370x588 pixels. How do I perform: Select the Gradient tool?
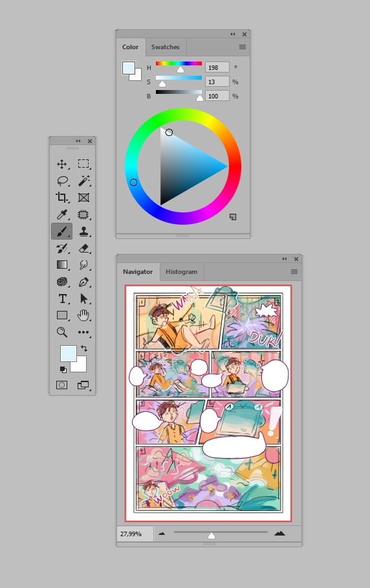[62, 265]
